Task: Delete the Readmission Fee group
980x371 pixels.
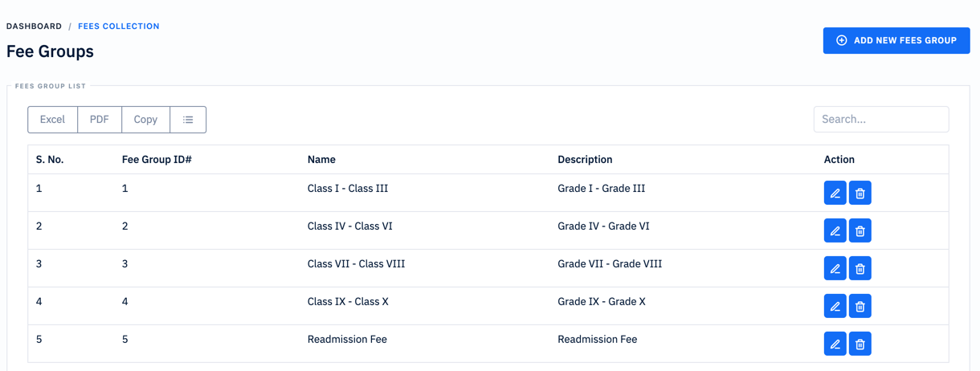Action: point(860,344)
